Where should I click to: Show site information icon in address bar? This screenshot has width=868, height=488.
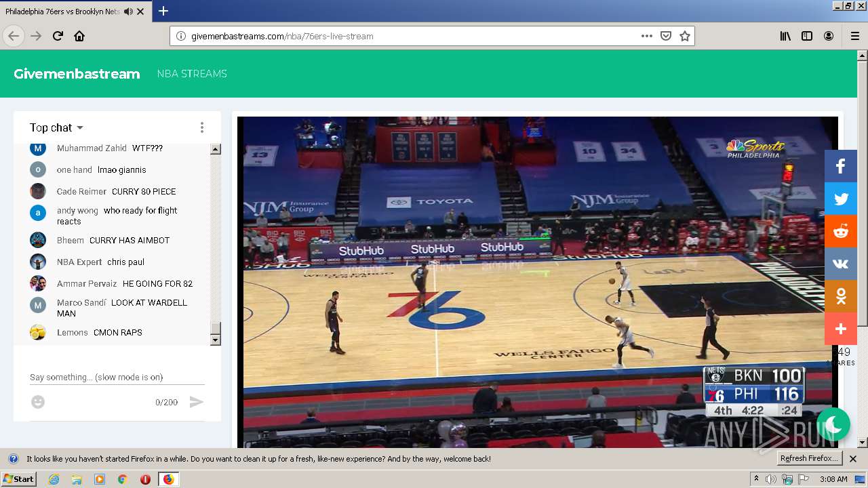(181, 36)
